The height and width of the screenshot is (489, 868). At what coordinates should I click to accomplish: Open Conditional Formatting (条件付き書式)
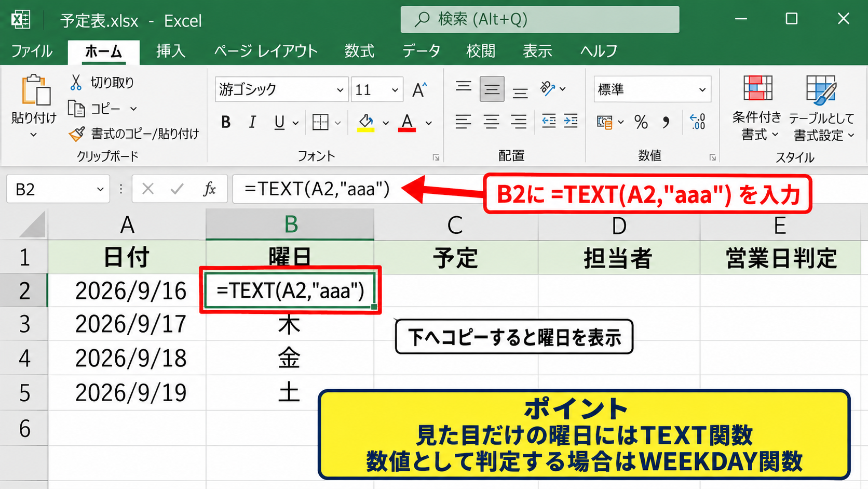pos(757,108)
